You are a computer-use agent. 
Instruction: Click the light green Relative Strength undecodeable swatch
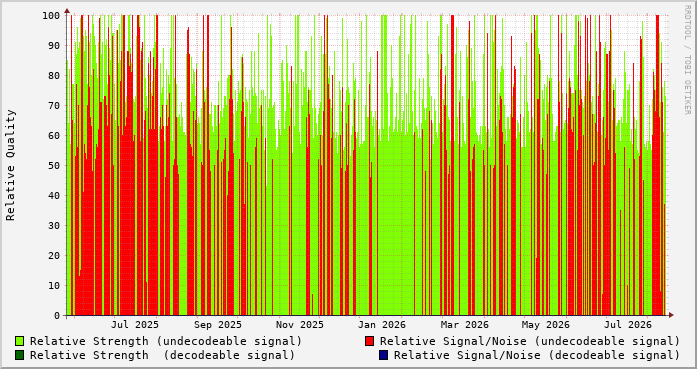[x=19, y=341]
